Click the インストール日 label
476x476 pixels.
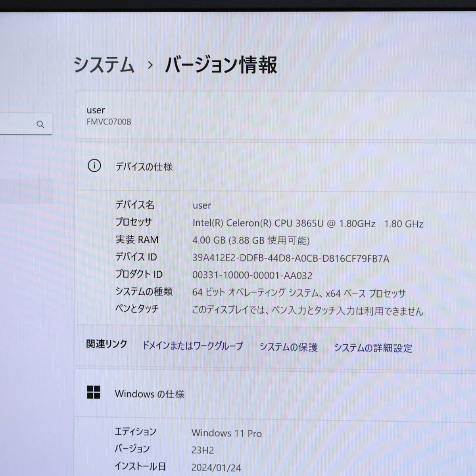point(140,466)
